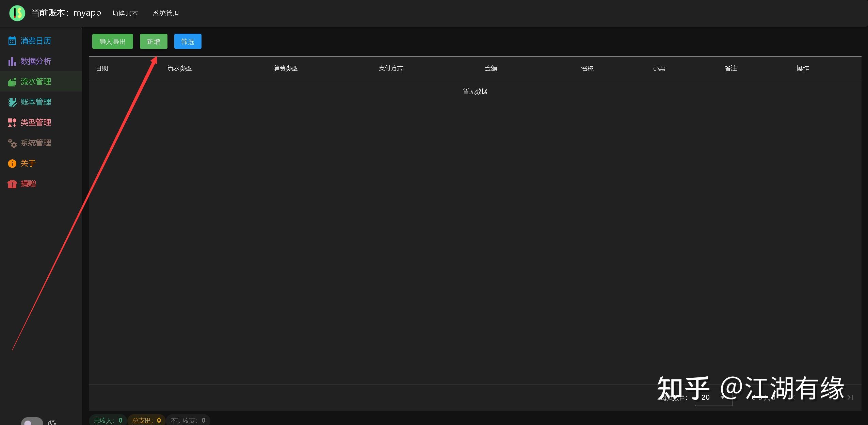Viewport: 868px width, 425px height.
Task: Click the 捐赠 gift icon
Action: (x=12, y=184)
